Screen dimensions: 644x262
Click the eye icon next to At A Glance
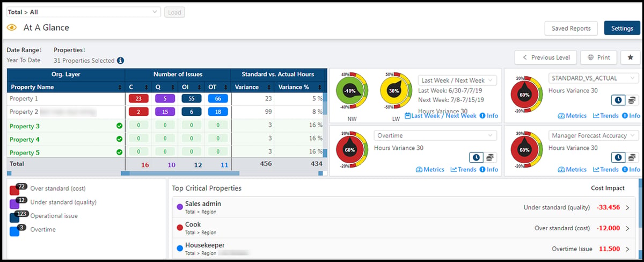click(12, 27)
